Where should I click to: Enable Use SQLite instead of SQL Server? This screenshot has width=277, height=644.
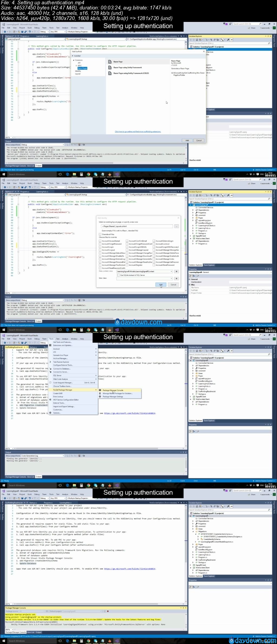coord(118,275)
